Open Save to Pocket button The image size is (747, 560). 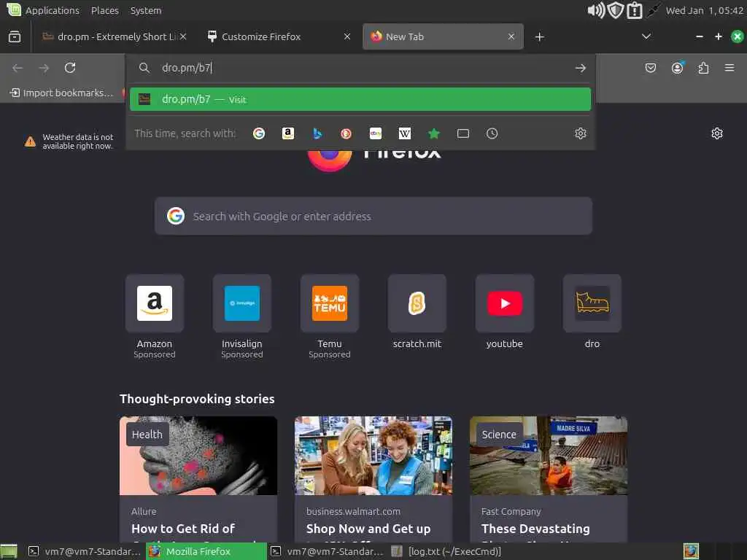[x=650, y=68]
